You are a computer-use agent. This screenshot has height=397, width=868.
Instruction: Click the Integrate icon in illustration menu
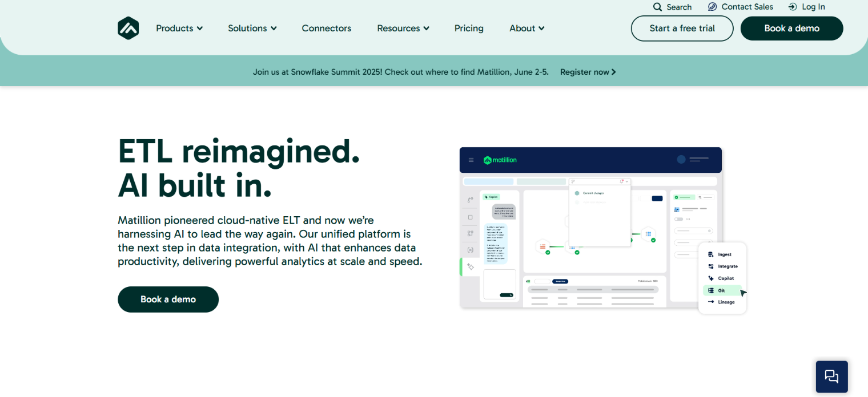[711, 266]
